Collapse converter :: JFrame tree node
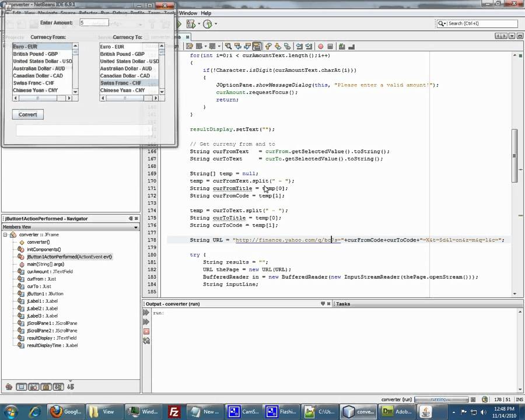525x420 pixels. coord(5,235)
